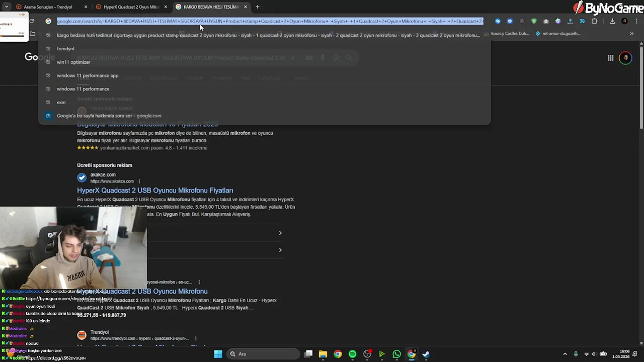
Task: Open the Trendyol result site name
Action: [99, 332]
